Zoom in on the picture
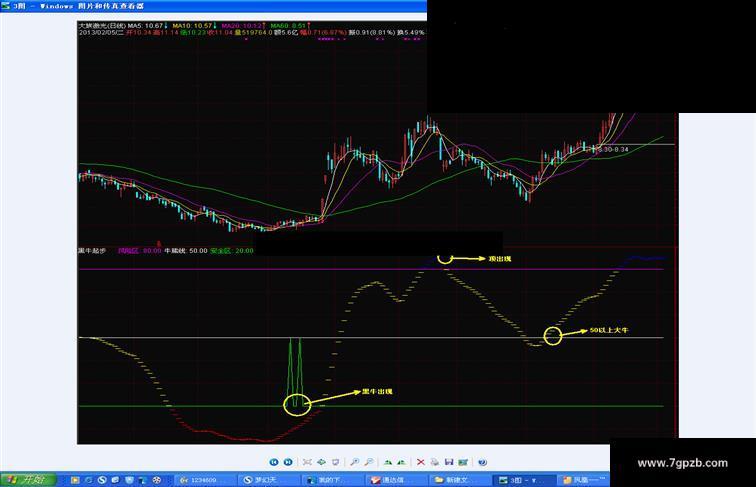Screen dimensions: 756x487 [x=354, y=462]
